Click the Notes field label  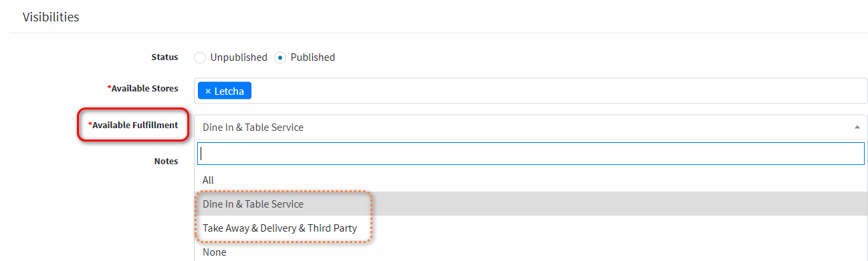point(167,161)
